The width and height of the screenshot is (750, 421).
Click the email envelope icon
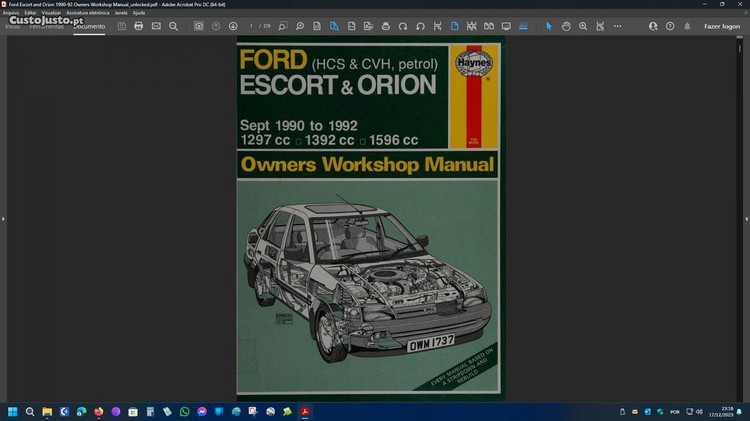[x=156, y=26]
